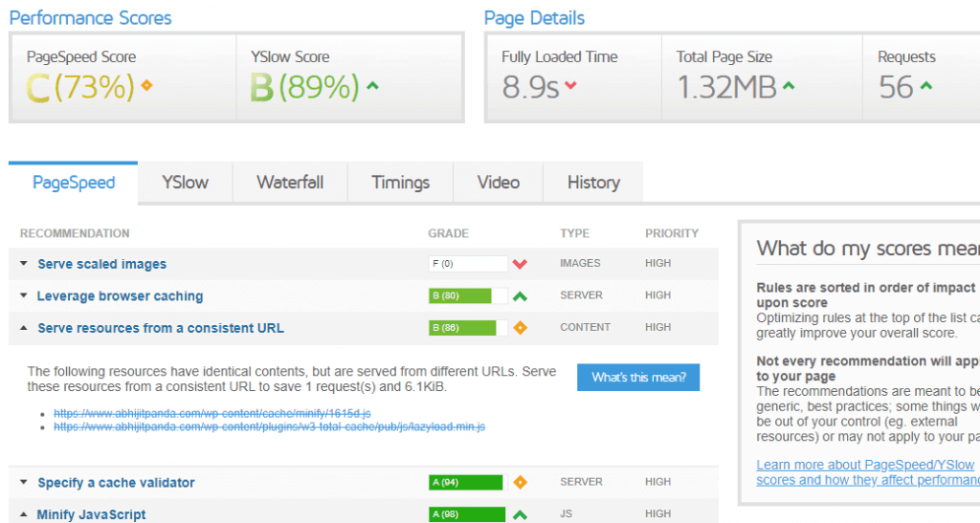
Task: Click the green up arrow in Leverage browser caching row
Action: tap(520, 296)
